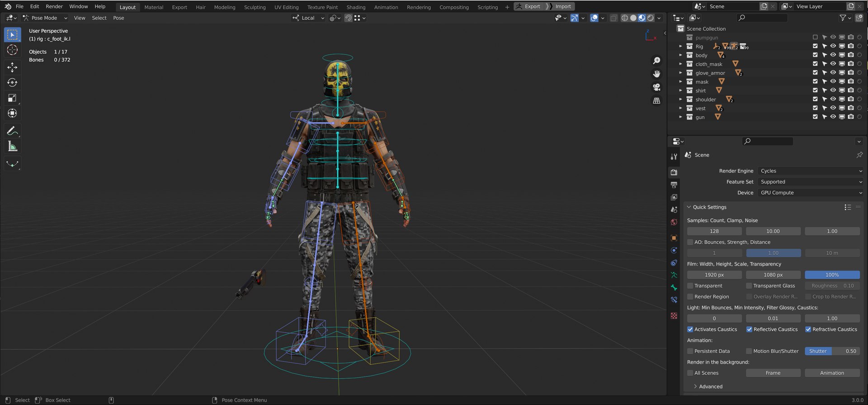Open the Object properties tab icon
Screen dimensions: 868x405
pos(674,238)
